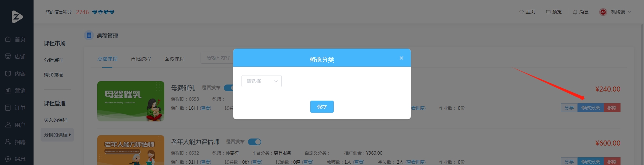This screenshot has height=165, width=644.
Task: Open 首页 in the left sidebar
Action: [16, 39]
